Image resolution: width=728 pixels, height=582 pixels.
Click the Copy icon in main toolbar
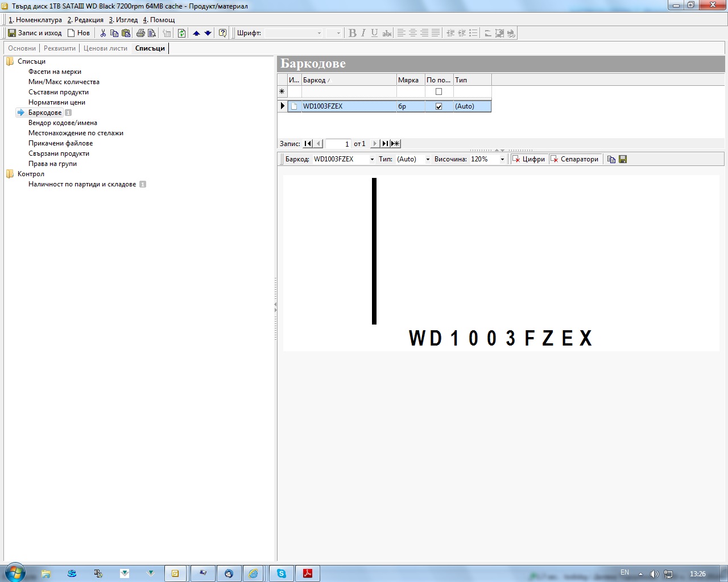coord(114,33)
